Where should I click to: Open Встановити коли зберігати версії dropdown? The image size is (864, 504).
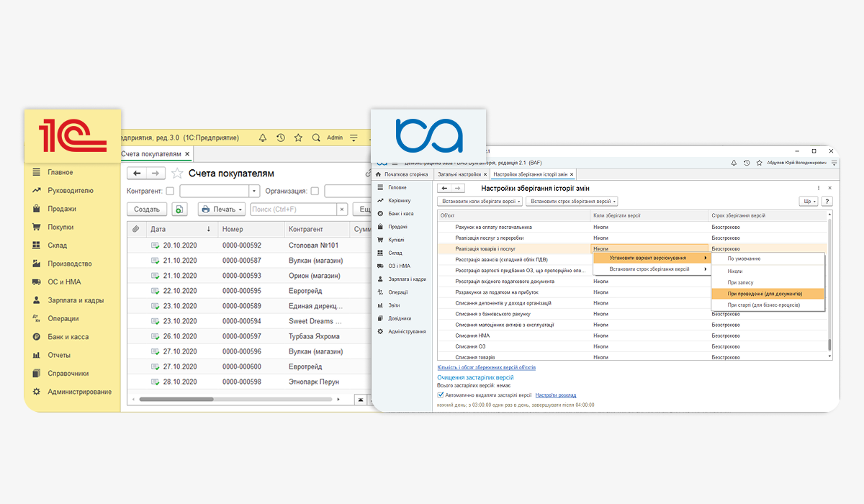tap(480, 202)
